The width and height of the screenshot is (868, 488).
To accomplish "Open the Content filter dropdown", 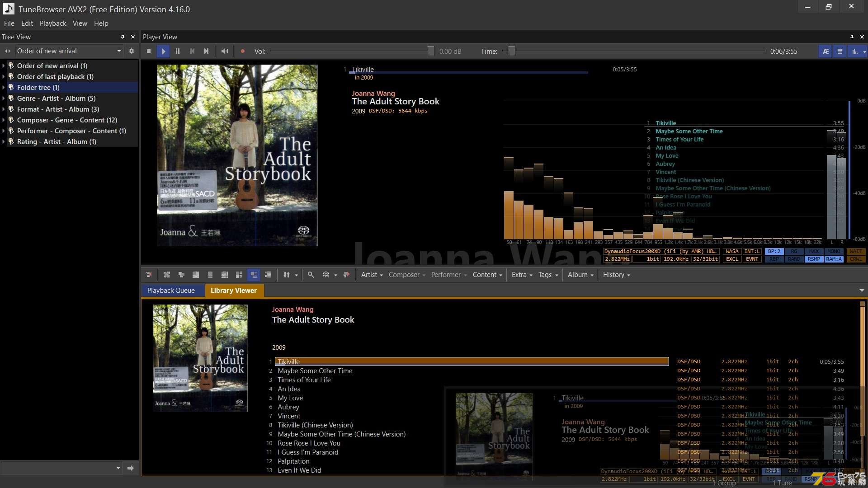I will tap(487, 275).
